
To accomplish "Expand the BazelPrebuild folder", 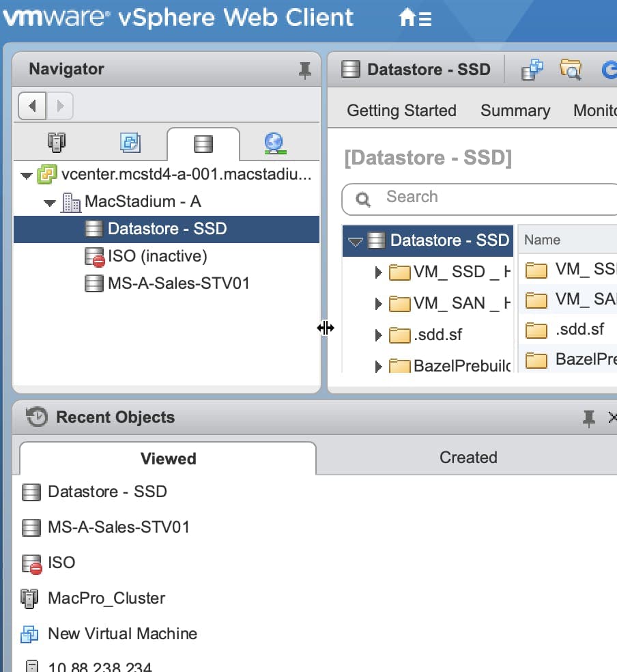I will 379,366.
